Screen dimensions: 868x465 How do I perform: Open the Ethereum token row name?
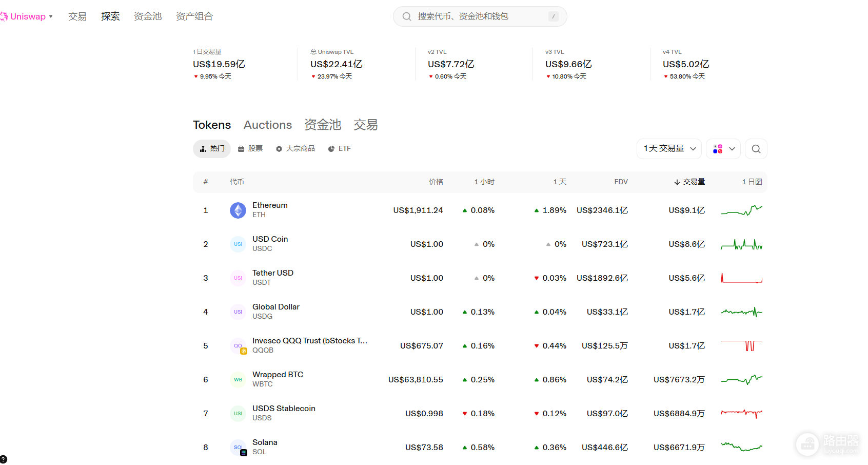click(x=270, y=205)
